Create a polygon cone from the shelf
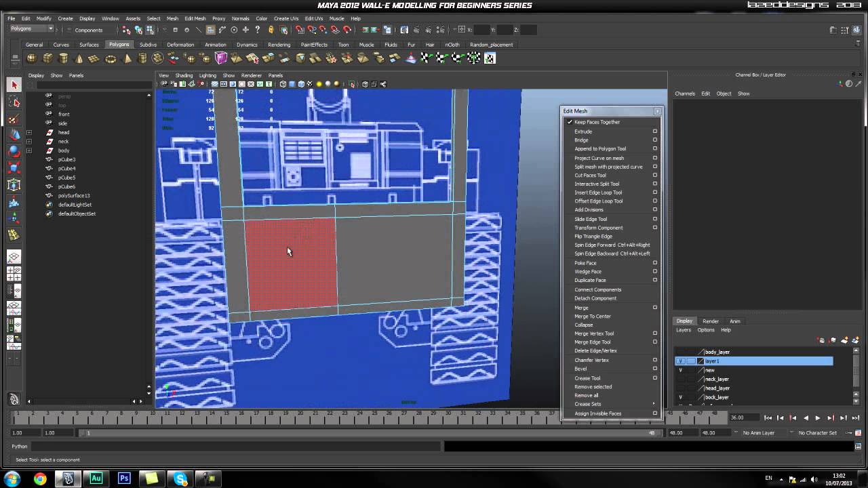868x488 pixels. 79,58
